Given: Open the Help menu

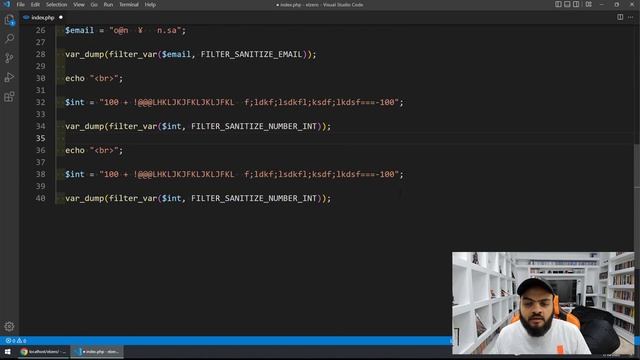Looking at the screenshot, I should click(x=150, y=4).
